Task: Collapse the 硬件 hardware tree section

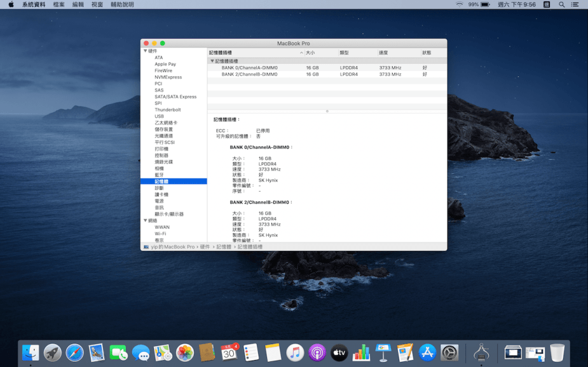Action: coord(146,51)
